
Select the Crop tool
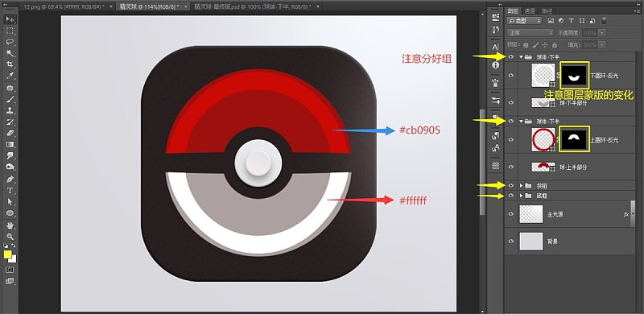click(x=10, y=64)
